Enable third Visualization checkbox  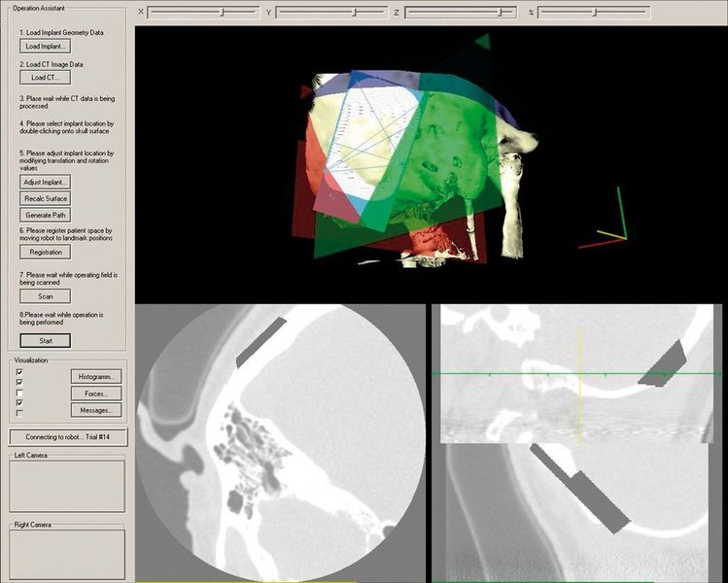(19, 393)
